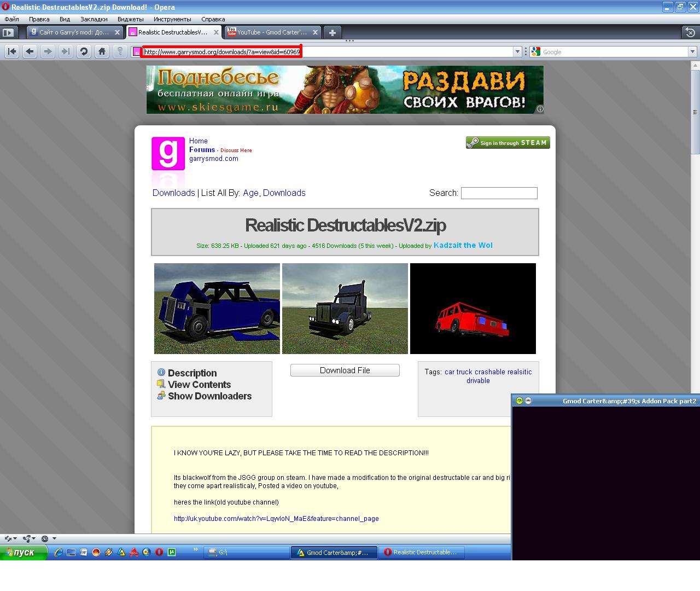Viewport: 700px width, 591px height.
Task: Open the Правка menu
Action: click(39, 19)
